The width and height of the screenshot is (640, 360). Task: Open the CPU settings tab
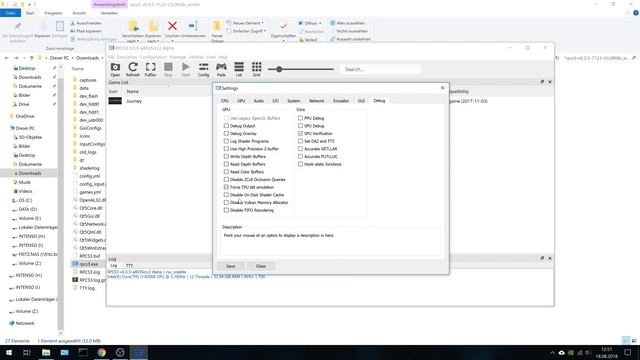click(x=225, y=101)
